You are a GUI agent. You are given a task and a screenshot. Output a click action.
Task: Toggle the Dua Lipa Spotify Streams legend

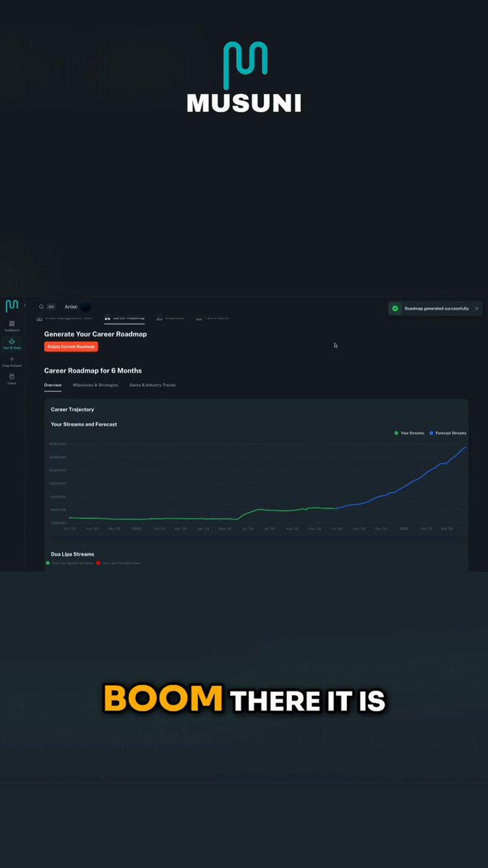pos(70,563)
